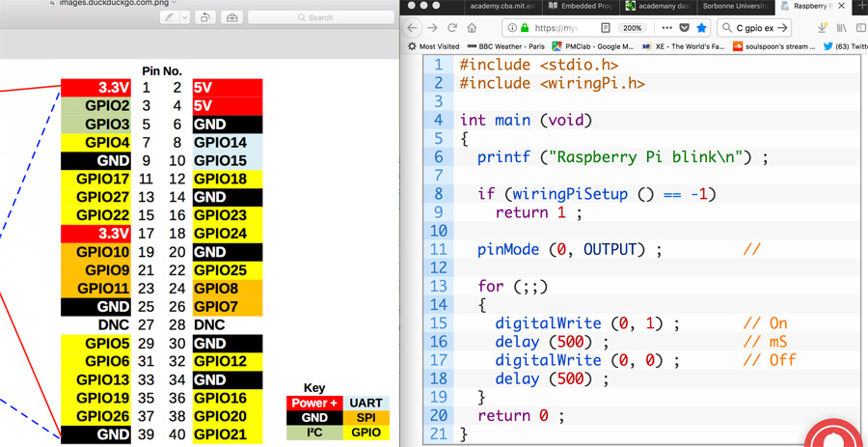Open the Firefox home page
The height and width of the screenshot is (447, 868).
coord(472,28)
